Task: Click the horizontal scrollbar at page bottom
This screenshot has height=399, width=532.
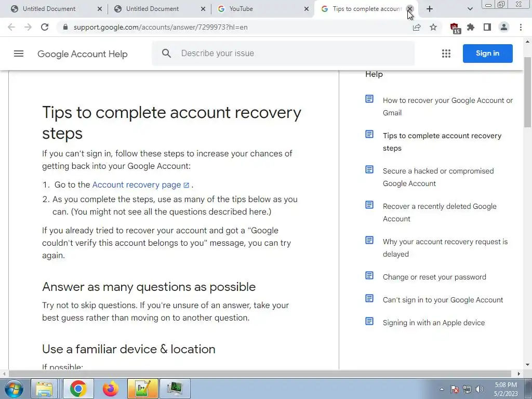Action: click(260, 374)
